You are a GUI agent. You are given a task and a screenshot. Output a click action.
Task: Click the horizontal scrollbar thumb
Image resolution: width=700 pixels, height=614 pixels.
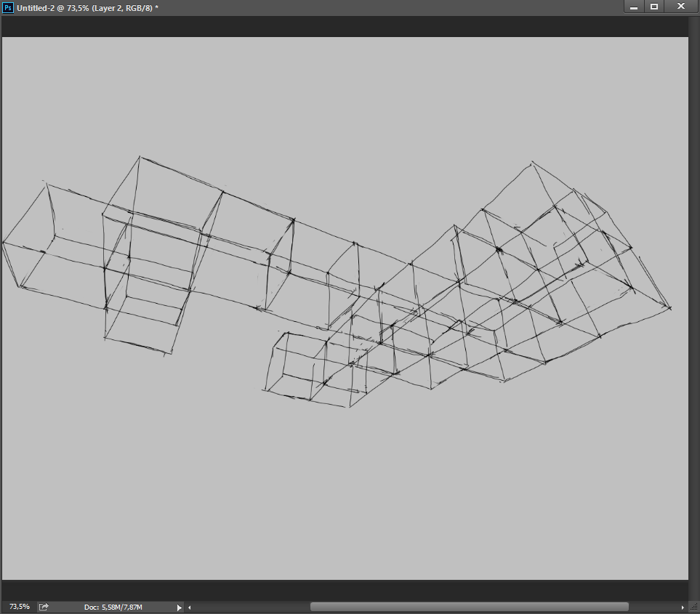[469, 607]
